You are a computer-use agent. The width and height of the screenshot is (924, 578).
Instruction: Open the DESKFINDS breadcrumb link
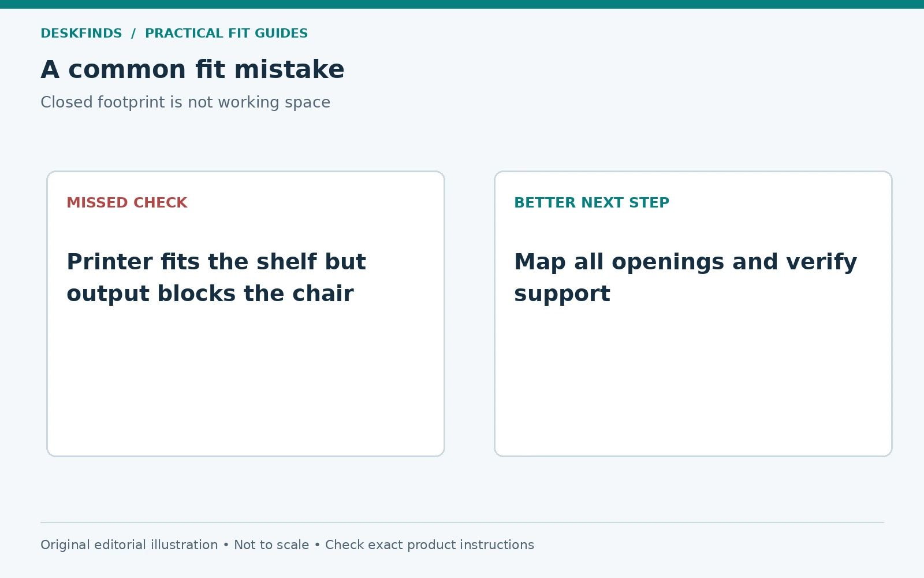click(x=81, y=34)
